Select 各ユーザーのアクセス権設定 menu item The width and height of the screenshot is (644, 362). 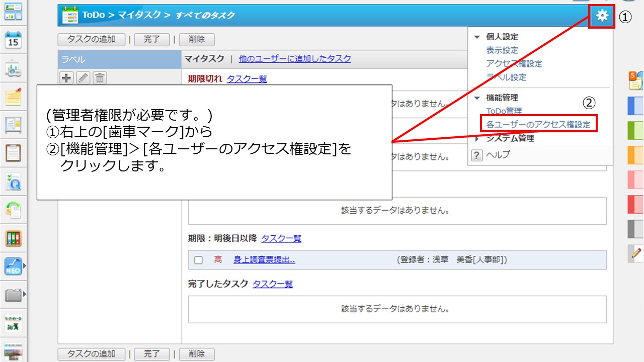click(538, 124)
